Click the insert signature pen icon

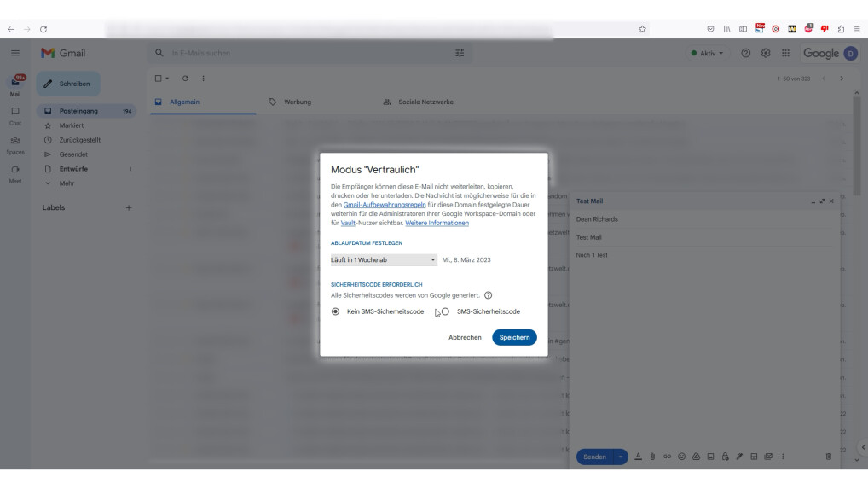point(739,457)
